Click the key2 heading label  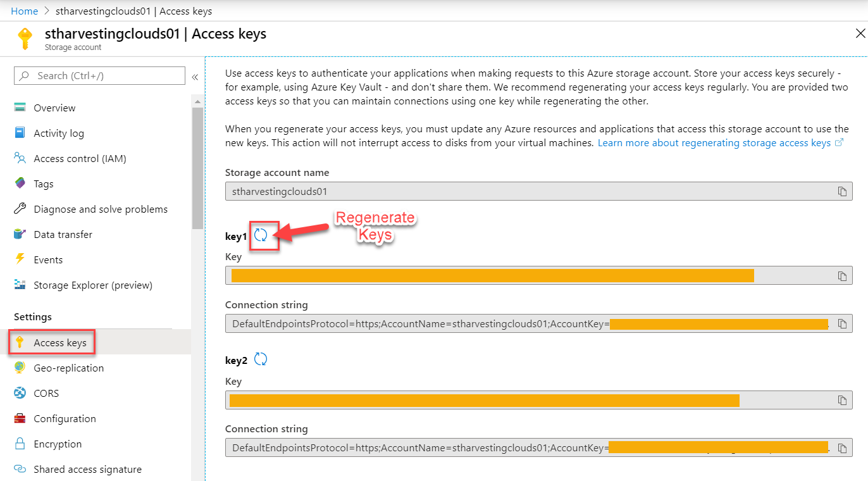click(x=236, y=360)
